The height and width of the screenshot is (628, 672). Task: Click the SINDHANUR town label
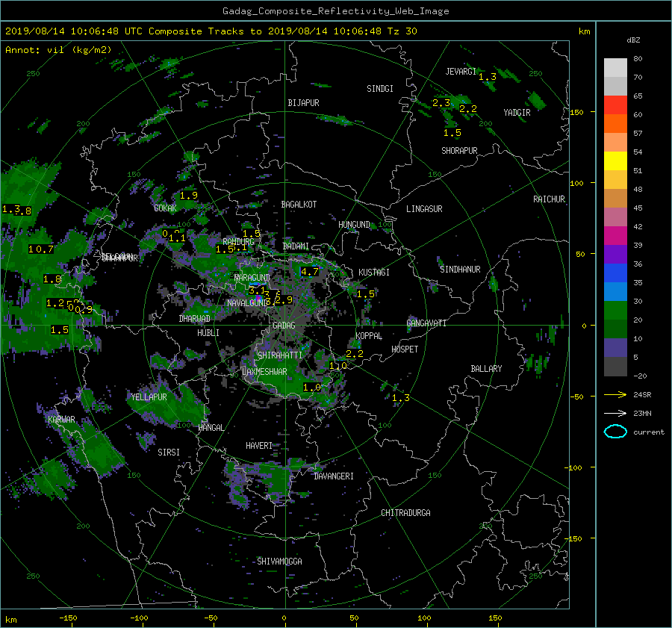coord(460,270)
